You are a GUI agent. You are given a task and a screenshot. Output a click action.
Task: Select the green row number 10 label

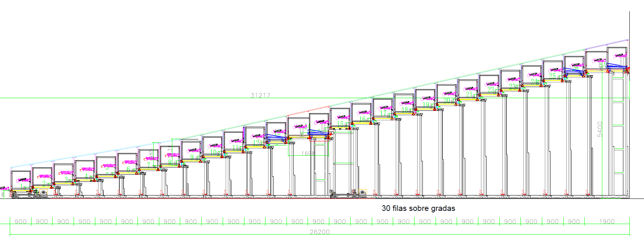[x=213, y=152]
